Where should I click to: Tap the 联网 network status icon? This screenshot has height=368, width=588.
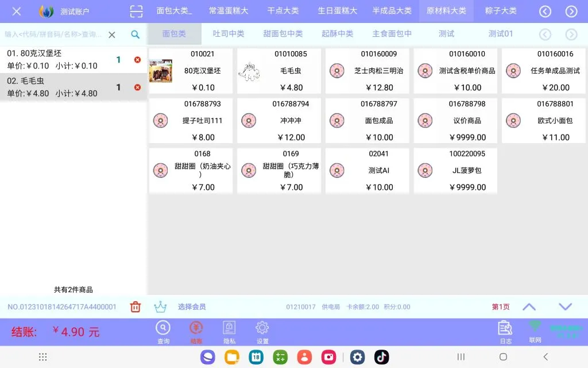pos(535,328)
